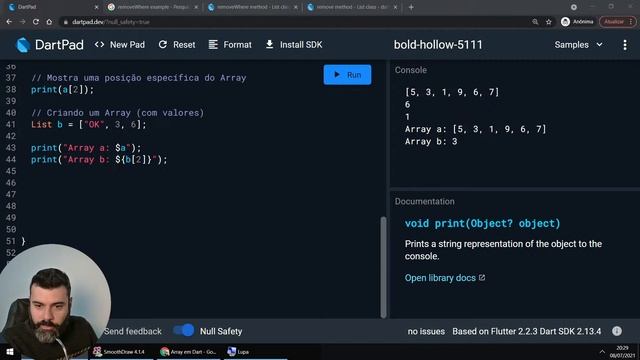Click comment 'Mostra uma posição específica do Array'
Screen dimensions: 640x360
(139, 78)
